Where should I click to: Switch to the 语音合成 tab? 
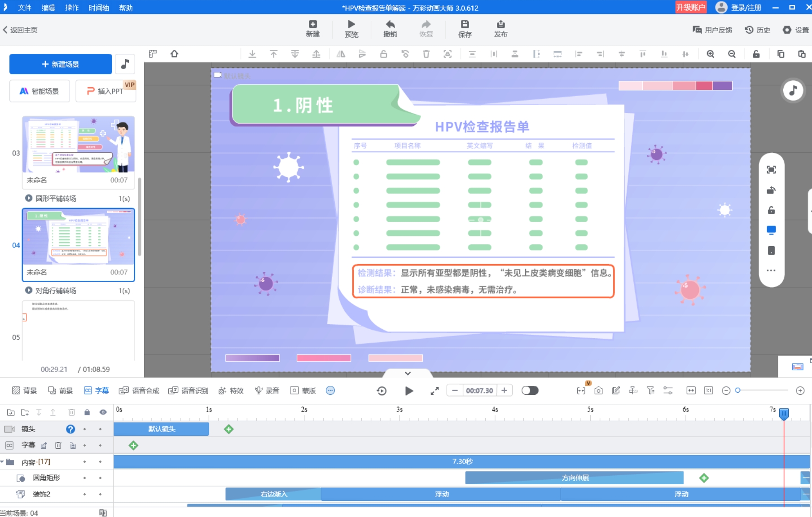click(139, 390)
